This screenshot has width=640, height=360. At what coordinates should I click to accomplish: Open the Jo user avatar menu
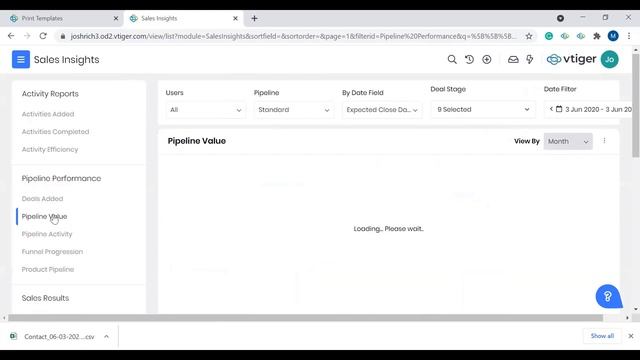point(609,60)
